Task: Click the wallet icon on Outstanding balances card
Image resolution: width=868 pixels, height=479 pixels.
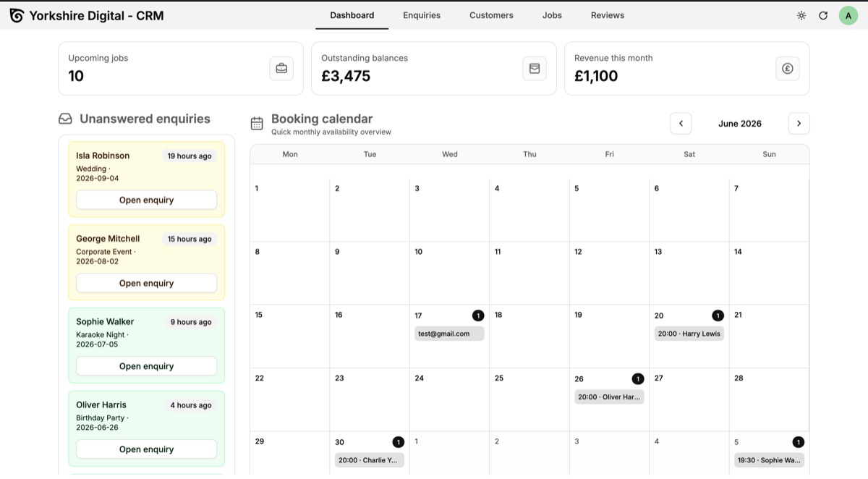Action: coord(535,68)
